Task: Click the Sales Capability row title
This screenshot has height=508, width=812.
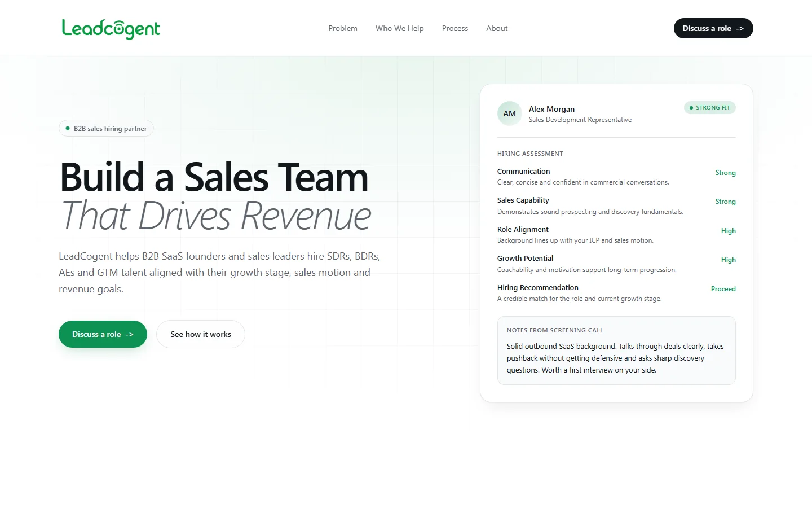Action: click(x=523, y=200)
